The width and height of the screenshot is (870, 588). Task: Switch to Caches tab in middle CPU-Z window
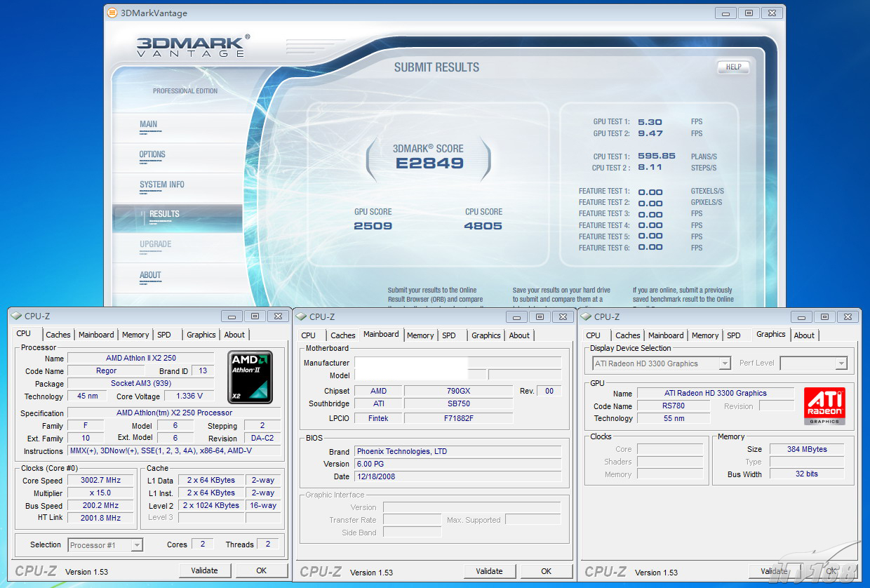click(343, 335)
